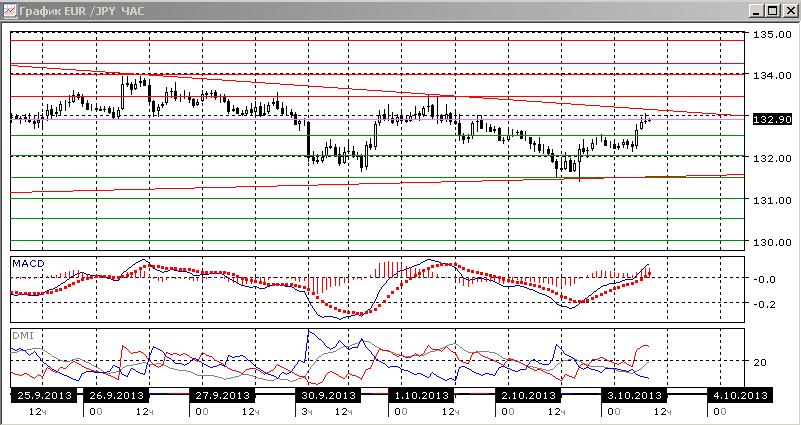Click the MACD -0.2 scale value
This screenshot has width=801, height=425.
[x=766, y=304]
